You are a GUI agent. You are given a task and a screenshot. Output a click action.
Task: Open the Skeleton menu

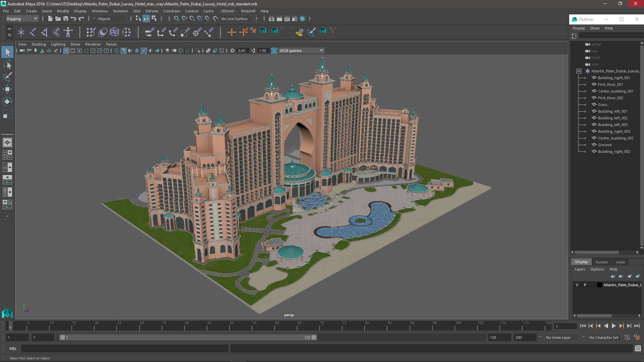120,11
